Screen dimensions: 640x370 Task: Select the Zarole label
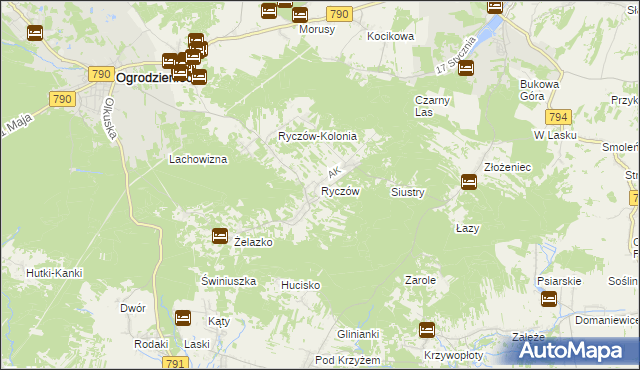click(420, 280)
